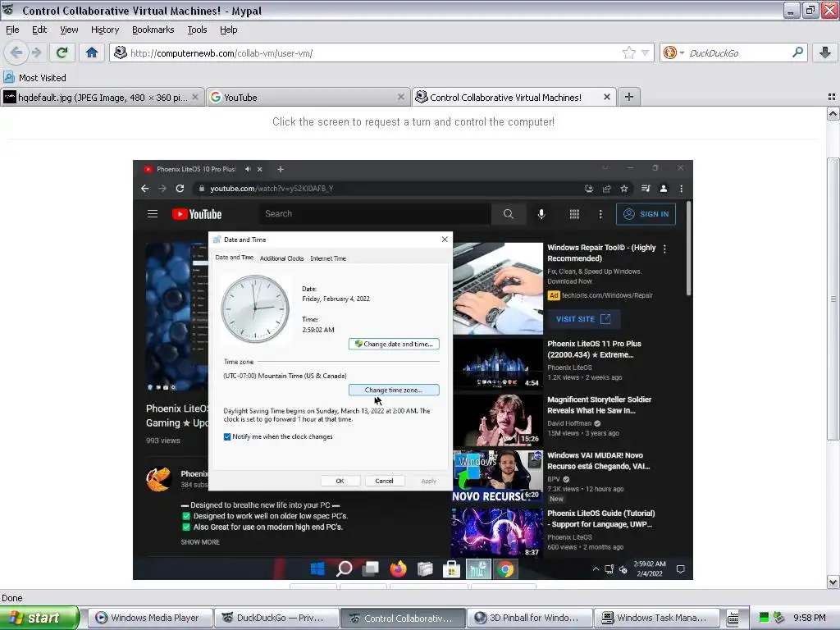The image size is (840, 630).
Task: Open the Most Visited bookmarks folder
Action: click(35, 78)
